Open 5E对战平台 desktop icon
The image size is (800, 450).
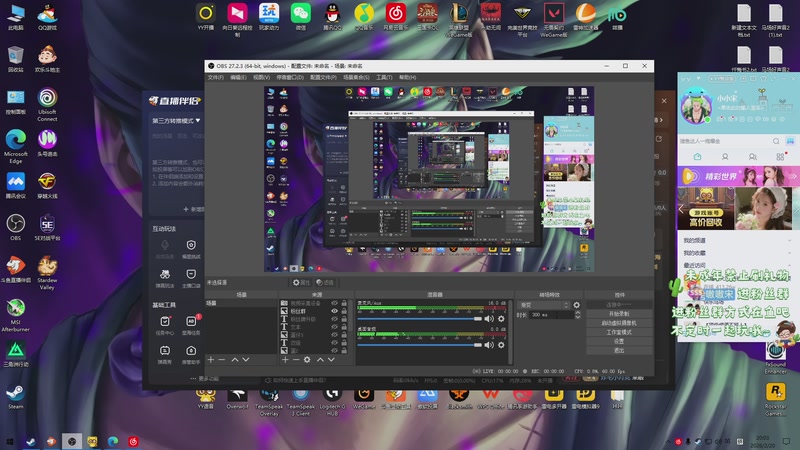(47, 227)
